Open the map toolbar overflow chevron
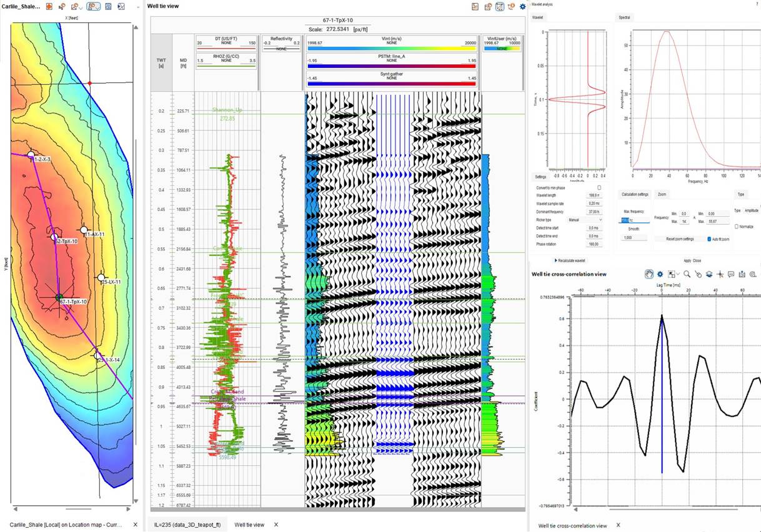Screen dimensions: 761x532 137,7
